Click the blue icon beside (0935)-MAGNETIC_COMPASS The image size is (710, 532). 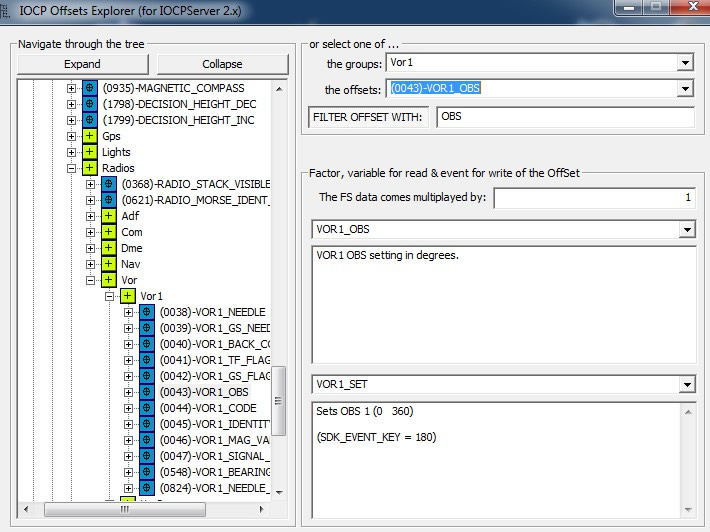(90, 88)
